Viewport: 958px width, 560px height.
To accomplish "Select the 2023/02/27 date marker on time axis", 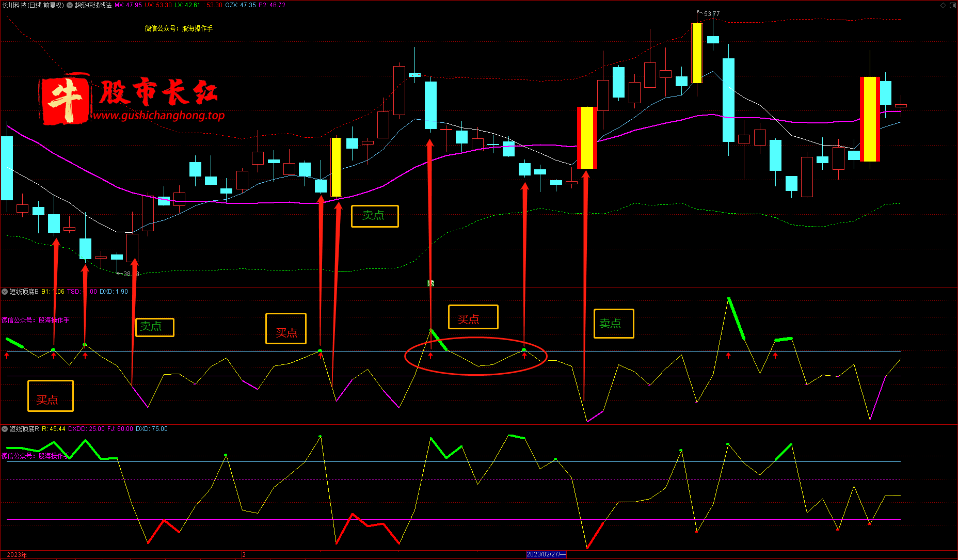I will 546,554.
